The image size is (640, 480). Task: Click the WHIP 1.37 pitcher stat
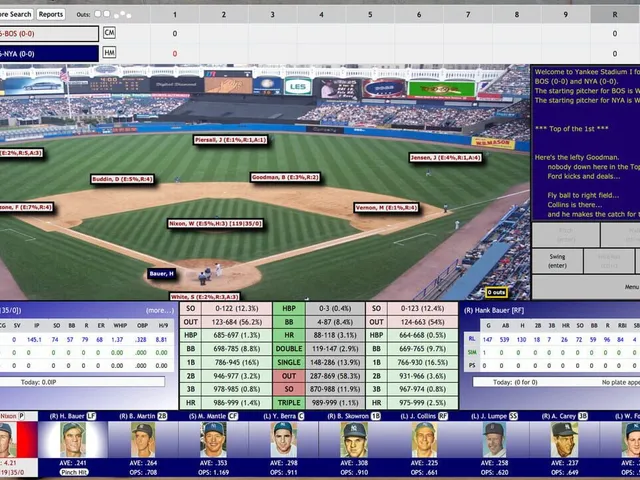(x=117, y=340)
